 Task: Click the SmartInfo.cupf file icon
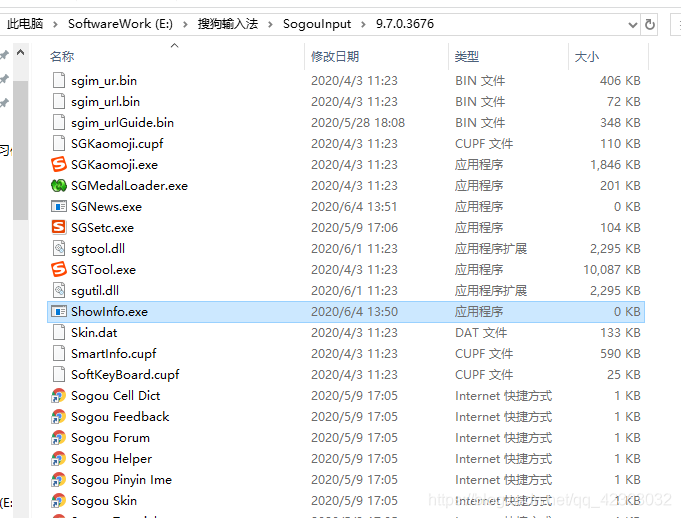(59, 353)
